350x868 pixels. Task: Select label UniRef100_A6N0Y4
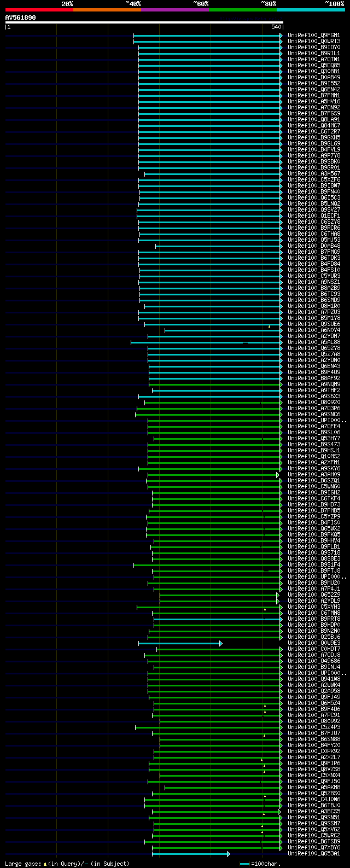[x=314, y=330]
